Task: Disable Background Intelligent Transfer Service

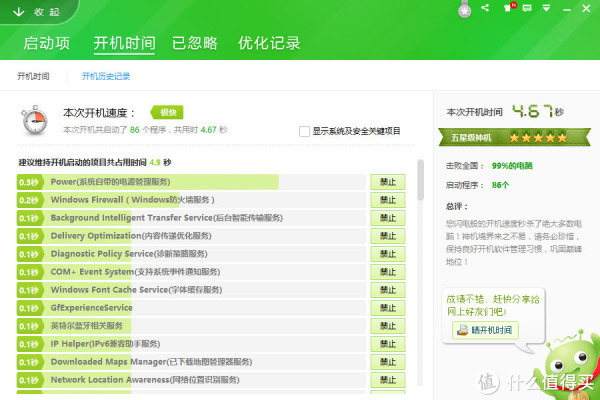Action: point(388,218)
